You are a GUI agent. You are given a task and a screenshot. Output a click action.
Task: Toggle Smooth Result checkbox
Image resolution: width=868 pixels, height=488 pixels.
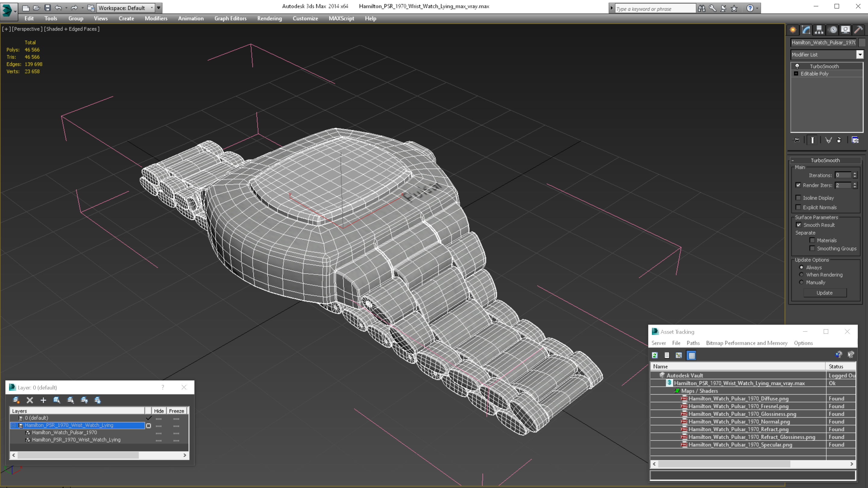(799, 225)
